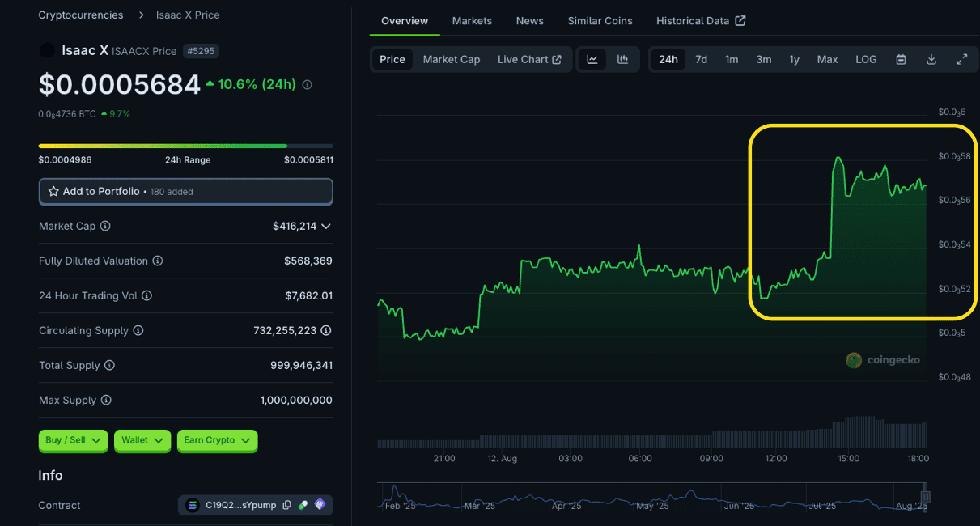Open the calendar date range picker

point(901,59)
